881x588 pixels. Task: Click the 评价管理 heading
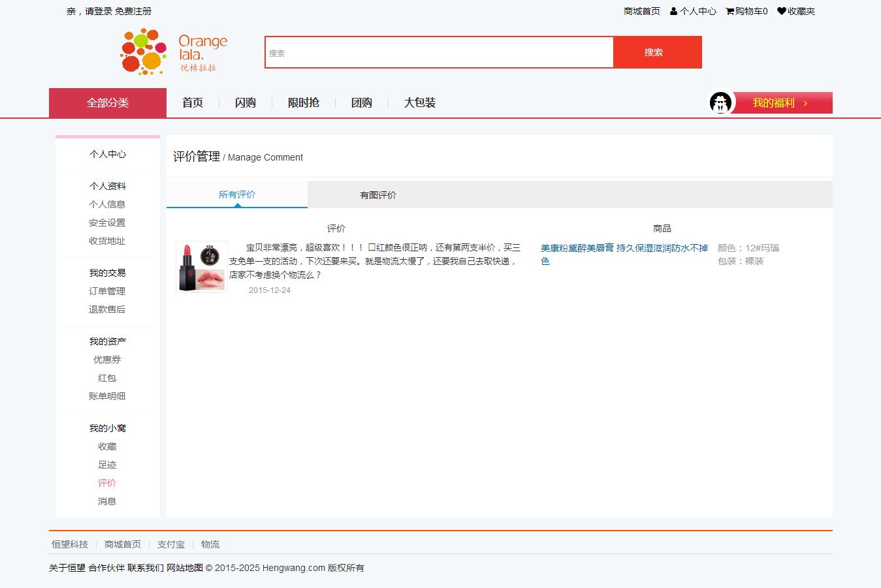(197, 157)
